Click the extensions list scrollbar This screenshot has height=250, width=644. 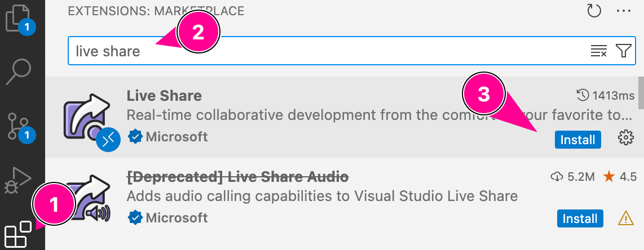641,93
